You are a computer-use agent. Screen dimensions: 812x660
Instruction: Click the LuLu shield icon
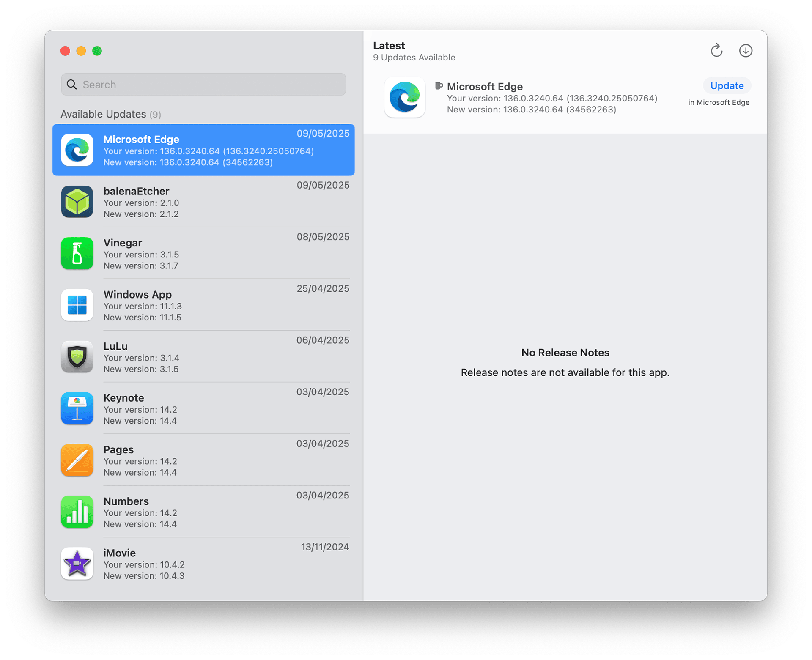tap(77, 357)
